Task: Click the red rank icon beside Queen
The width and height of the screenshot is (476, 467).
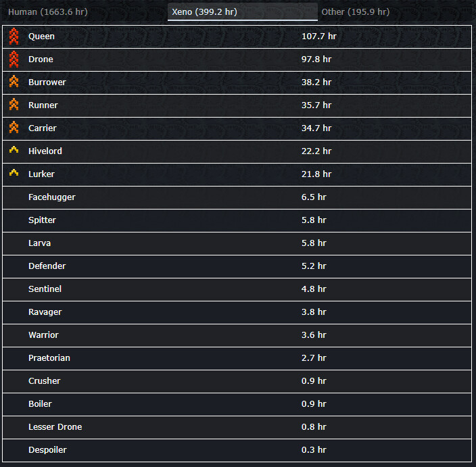Action: 14,36
